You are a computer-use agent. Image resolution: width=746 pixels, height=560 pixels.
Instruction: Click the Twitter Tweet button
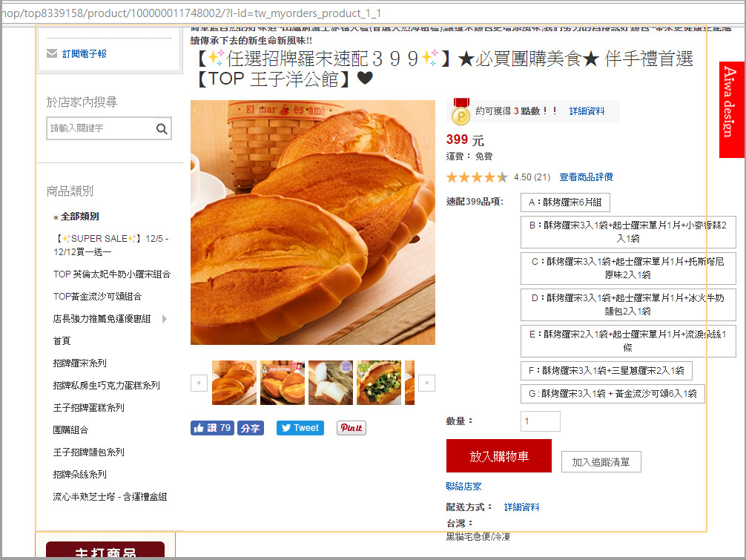tap(300, 428)
